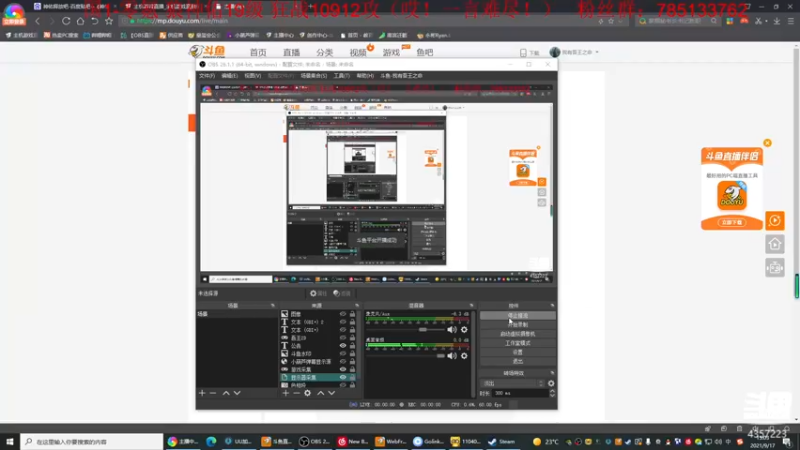
Task: Move scene up with Scenes panel arrow
Action: (226, 393)
